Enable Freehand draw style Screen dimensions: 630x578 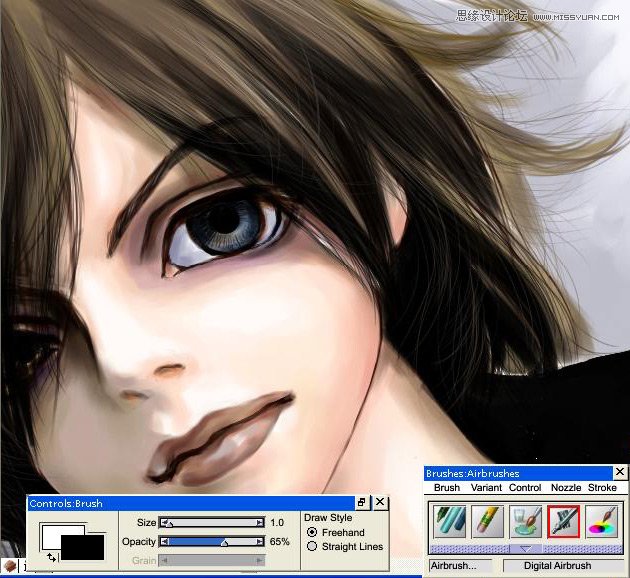[312, 533]
